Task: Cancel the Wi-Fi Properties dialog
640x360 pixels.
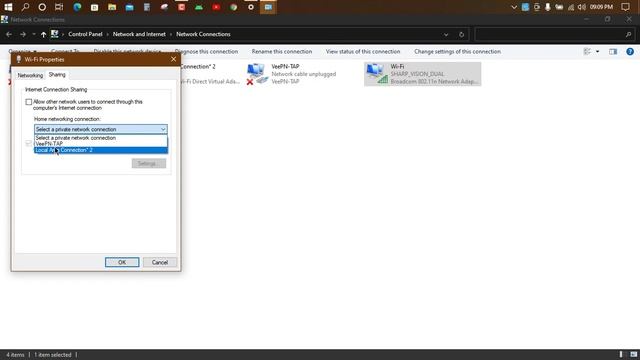Action: [160, 262]
